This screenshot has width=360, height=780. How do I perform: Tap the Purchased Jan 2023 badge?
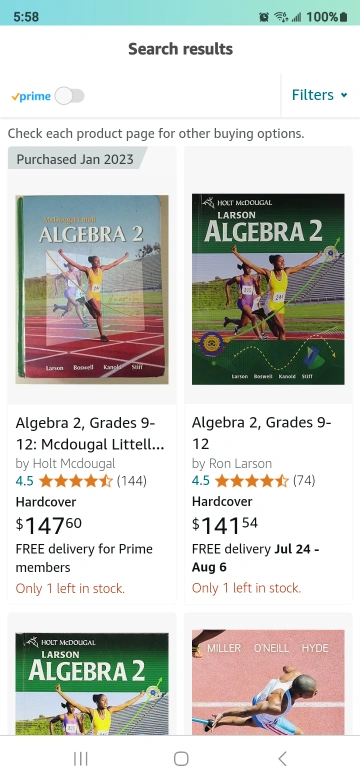75,159
